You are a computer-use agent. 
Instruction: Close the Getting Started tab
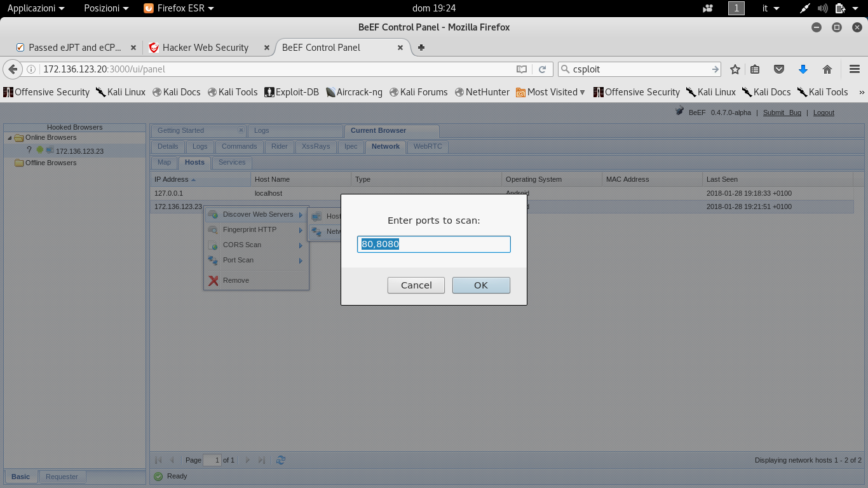coord(241,130)
